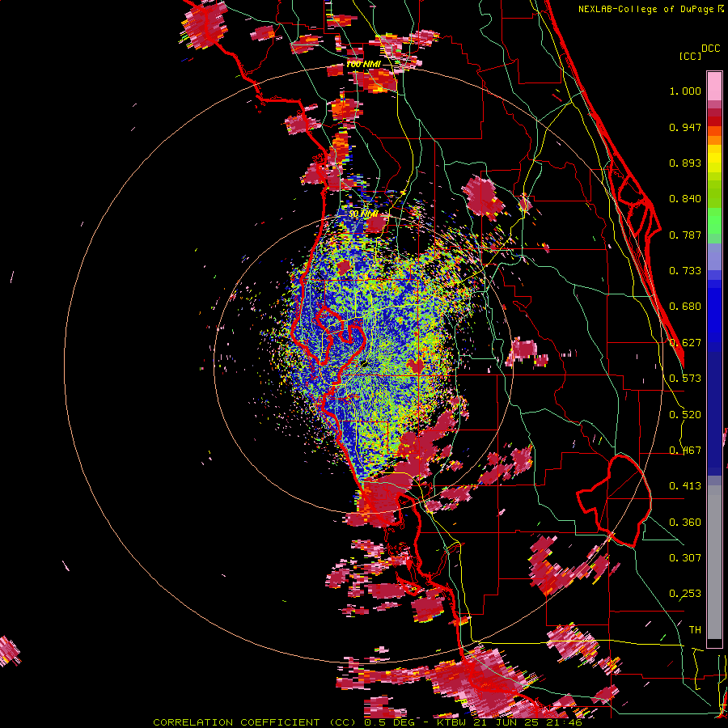Pick the yellow band of the color bar

coord(714,158)
